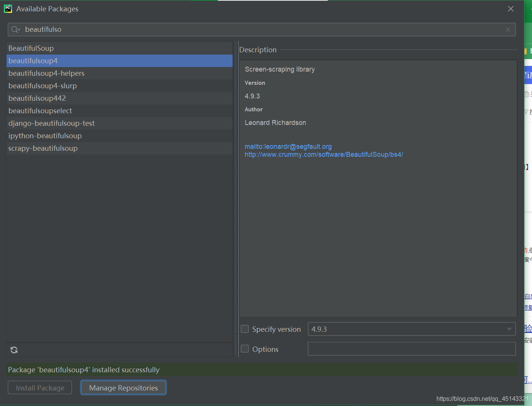Open the crummy.com BeautifulSoup bs4 link

point(324,155)
